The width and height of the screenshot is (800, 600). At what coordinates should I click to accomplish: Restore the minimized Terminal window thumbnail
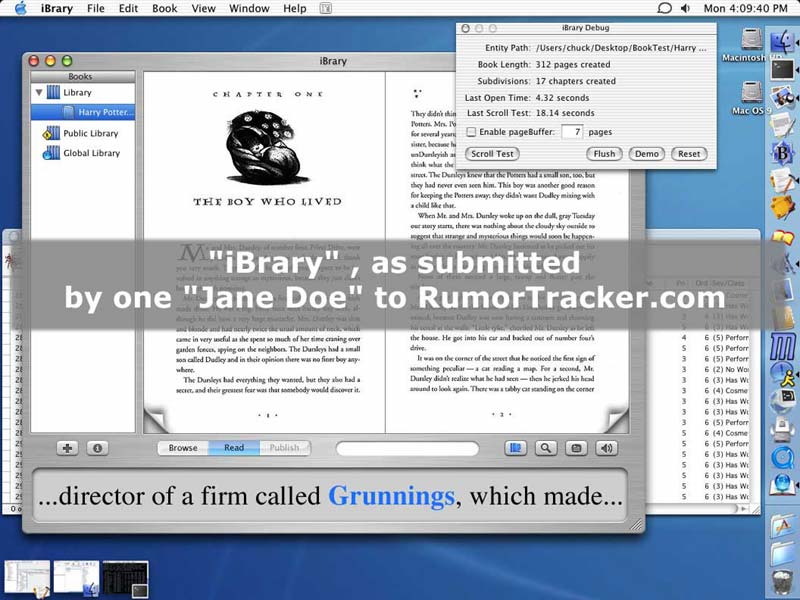[126, 579]
